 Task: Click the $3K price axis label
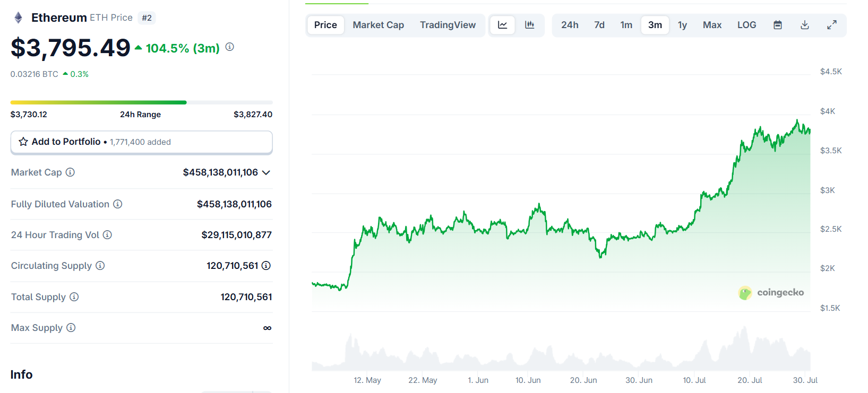(828, 190)
